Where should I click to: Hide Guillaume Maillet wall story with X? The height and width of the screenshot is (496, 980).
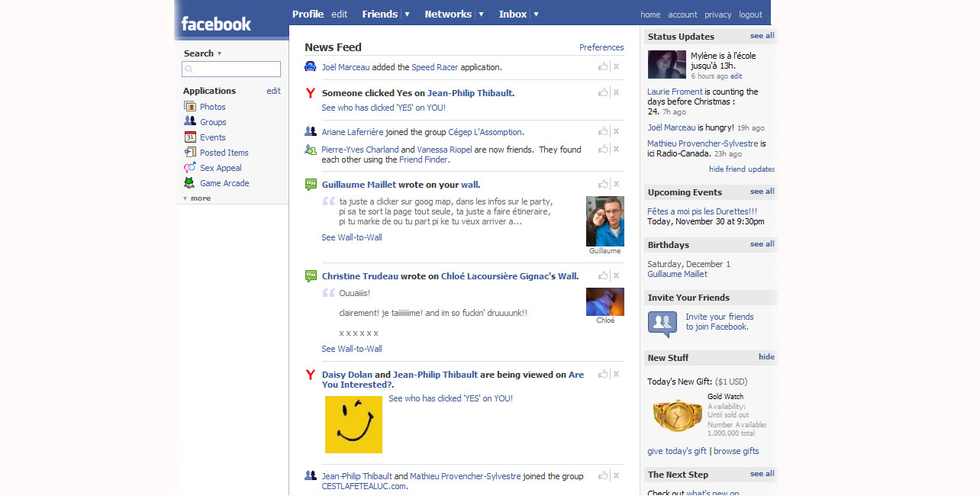(x=616, y=185)
